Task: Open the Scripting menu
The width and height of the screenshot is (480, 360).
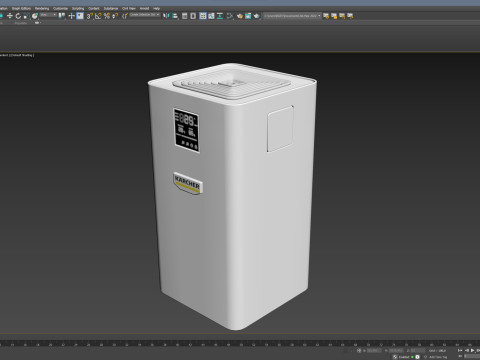Action: click(x=78, y=8)
